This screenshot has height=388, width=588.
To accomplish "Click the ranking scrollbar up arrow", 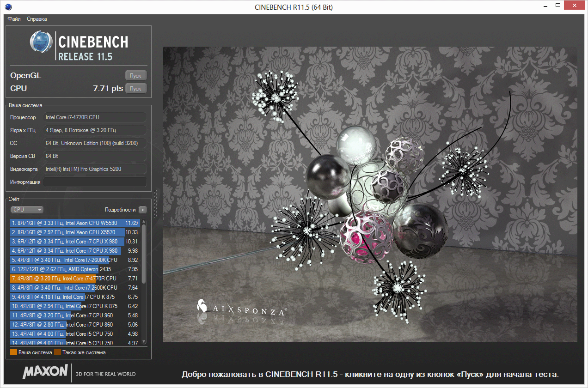I will point(144,221).
